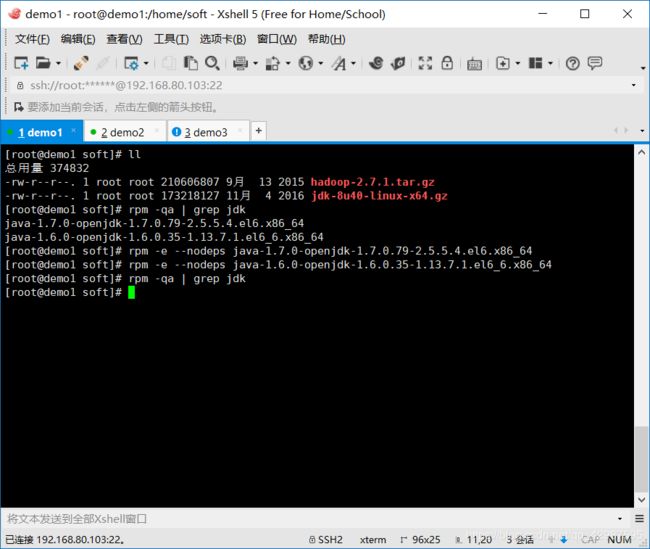Open the Help question mark icon
650x549 pixels.
coord(572,63)
